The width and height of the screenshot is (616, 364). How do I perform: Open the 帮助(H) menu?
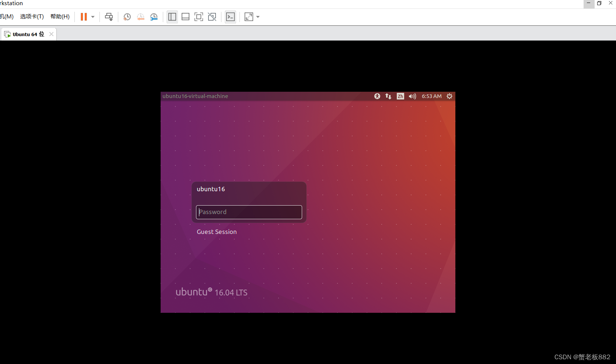[60, 17]
